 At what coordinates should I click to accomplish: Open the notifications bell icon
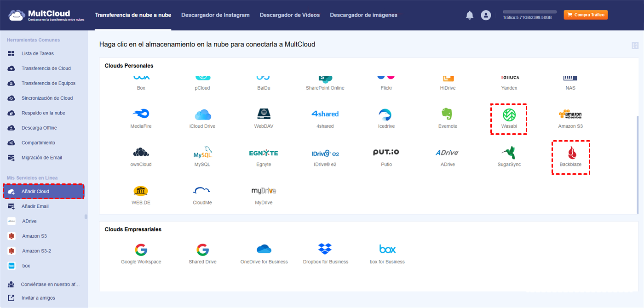[470, 15]
